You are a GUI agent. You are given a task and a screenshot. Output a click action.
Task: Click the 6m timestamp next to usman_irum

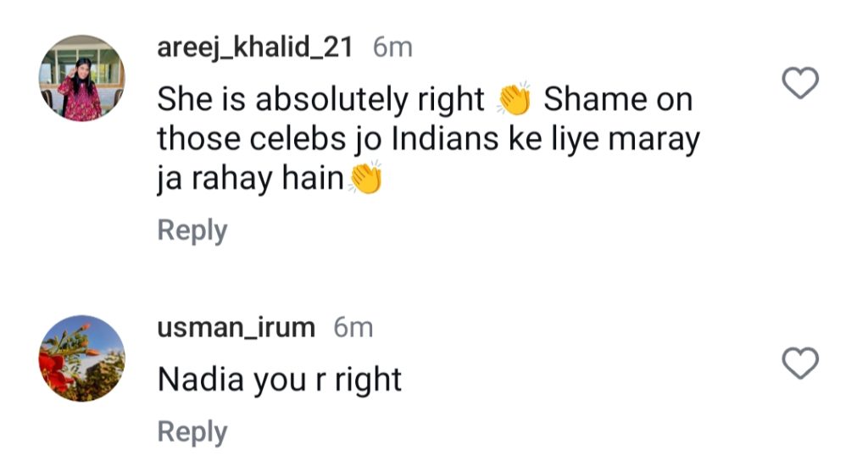pos(353,328)
